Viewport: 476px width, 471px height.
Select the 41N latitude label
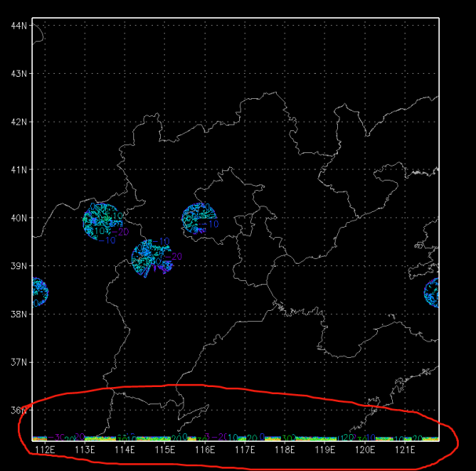tap(20, 170)
